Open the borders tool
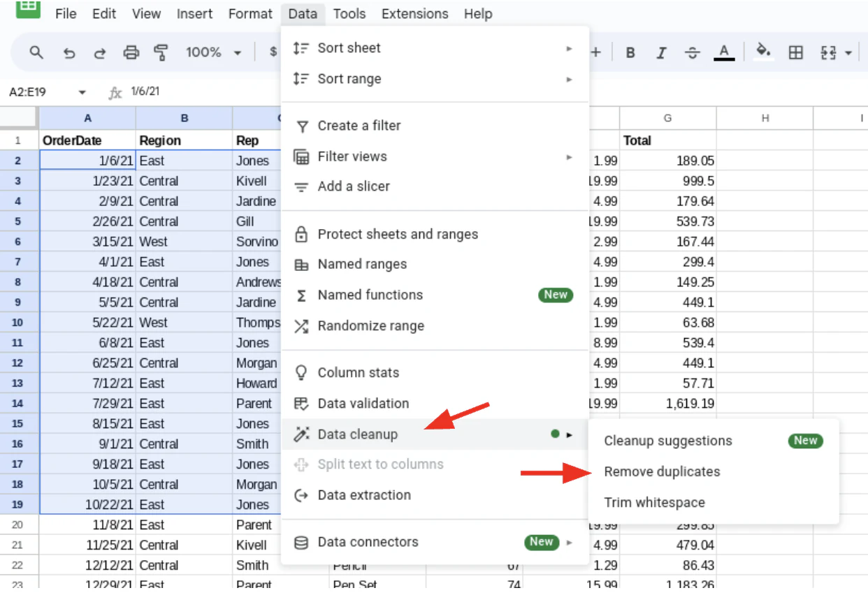Screen dimensions: 868x595 pyautogui.click(x=795, y=52)
